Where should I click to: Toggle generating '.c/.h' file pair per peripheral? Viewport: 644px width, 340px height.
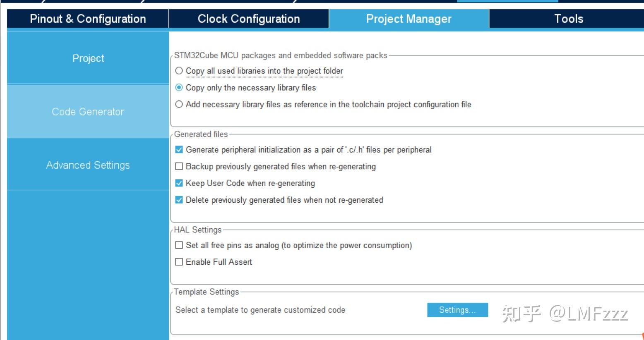pyautogui.click(x=179, y=150)
